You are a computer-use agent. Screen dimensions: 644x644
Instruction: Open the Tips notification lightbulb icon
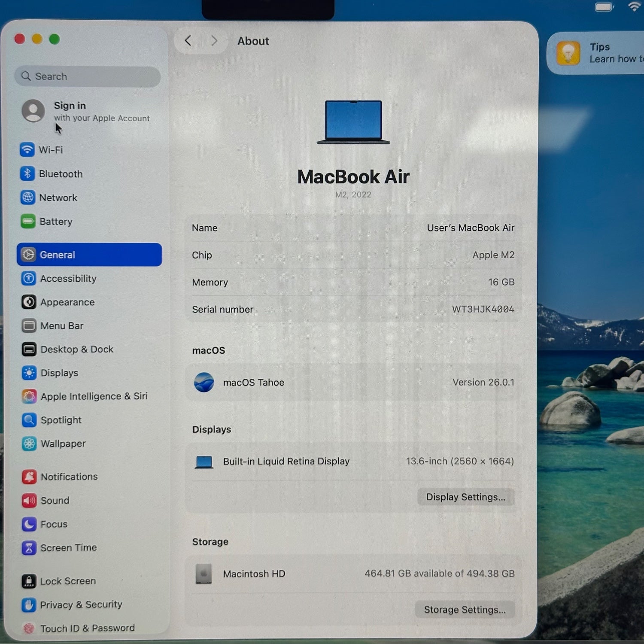(568, 53)
